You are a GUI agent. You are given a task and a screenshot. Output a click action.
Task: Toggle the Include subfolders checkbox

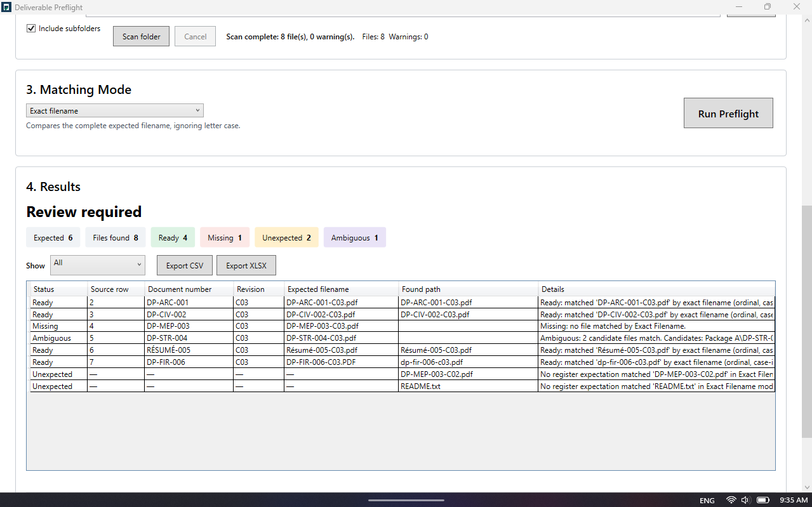(x=31, y=29)
